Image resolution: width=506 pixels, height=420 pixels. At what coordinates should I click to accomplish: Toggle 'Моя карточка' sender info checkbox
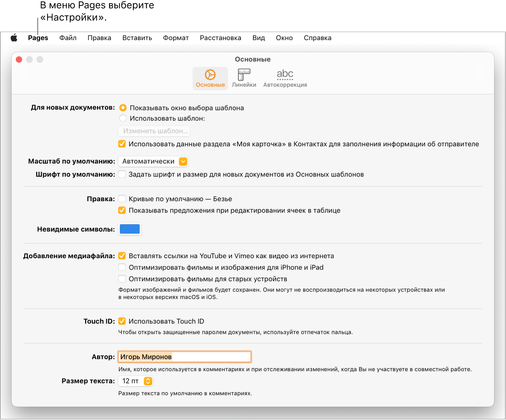[122, 144]
